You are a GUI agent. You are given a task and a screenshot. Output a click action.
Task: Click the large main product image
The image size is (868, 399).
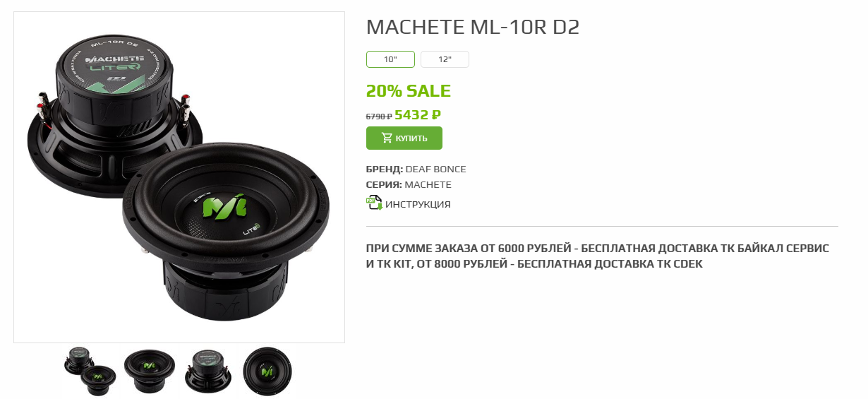click(179, 177)
